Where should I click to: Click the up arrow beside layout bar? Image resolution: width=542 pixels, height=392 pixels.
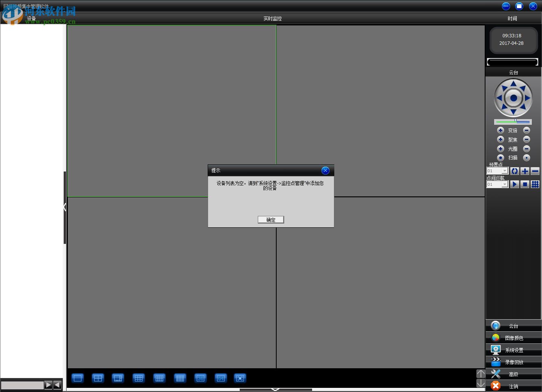pos(481,374)
